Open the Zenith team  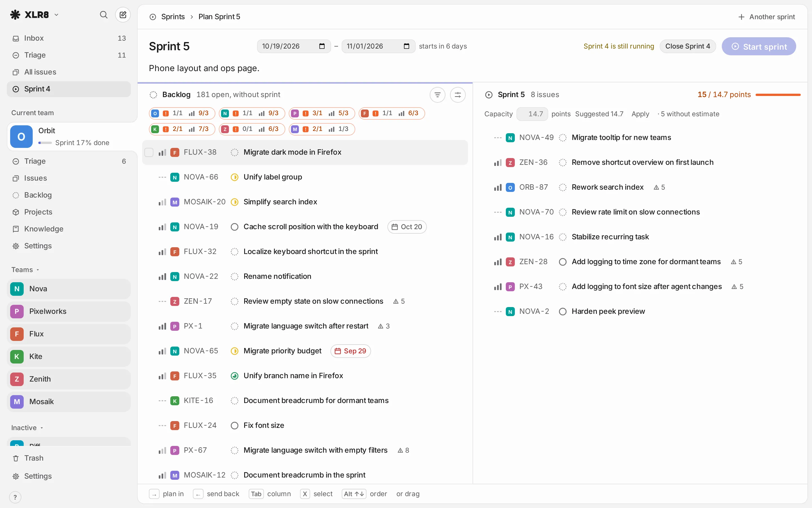coord(69,379)
